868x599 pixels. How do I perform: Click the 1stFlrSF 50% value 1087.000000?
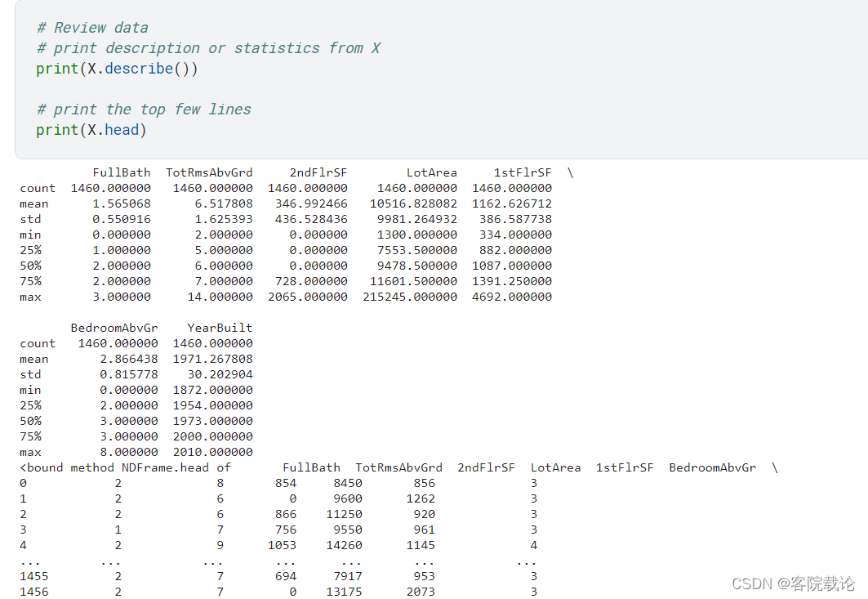pyautogui.click(x=512, y=266)
